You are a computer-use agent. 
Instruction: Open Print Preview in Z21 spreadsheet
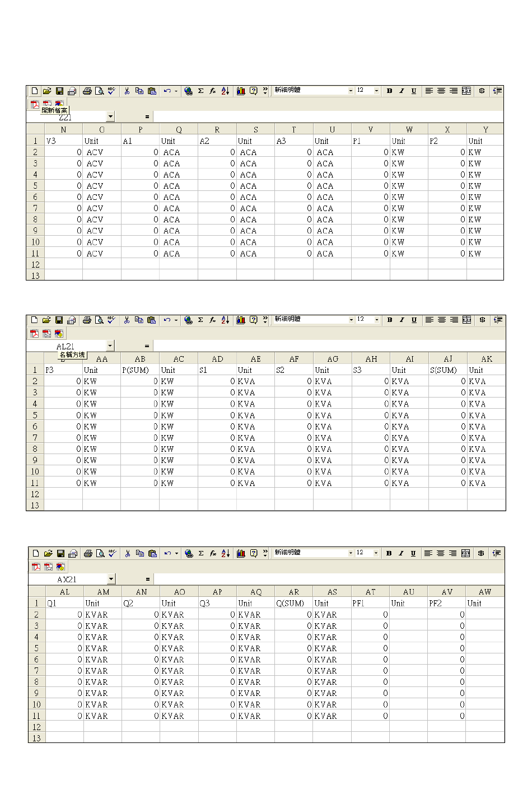99,91
